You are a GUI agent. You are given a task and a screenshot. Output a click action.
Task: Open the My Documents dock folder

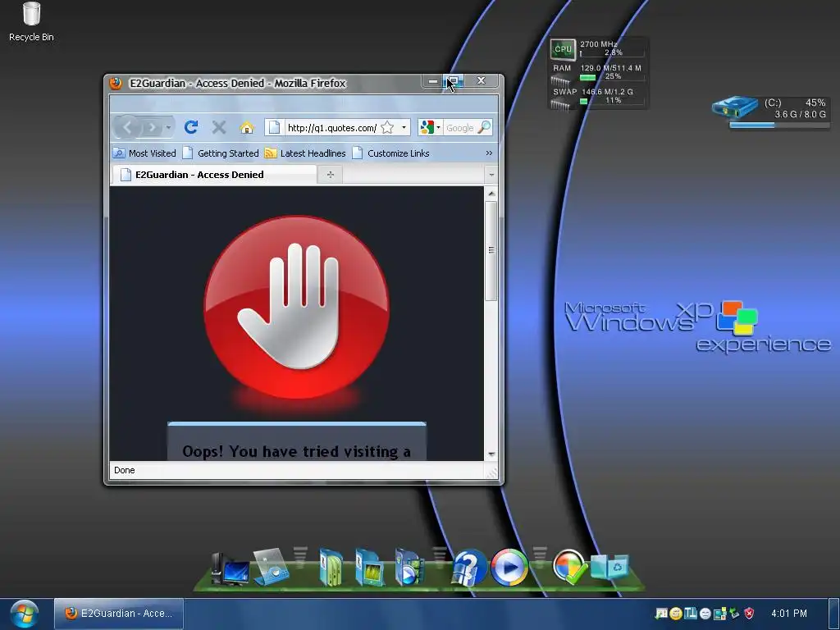pyautogui.click(x=331, y=567)
